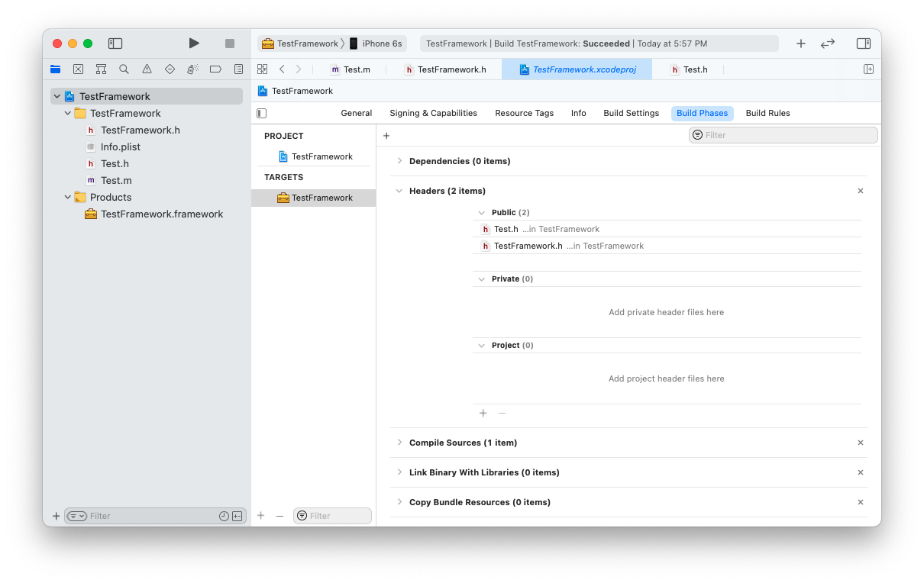Choose TestFramework scheme in toolbar
This screenshot has height=583, width=924.
(300, 43)
